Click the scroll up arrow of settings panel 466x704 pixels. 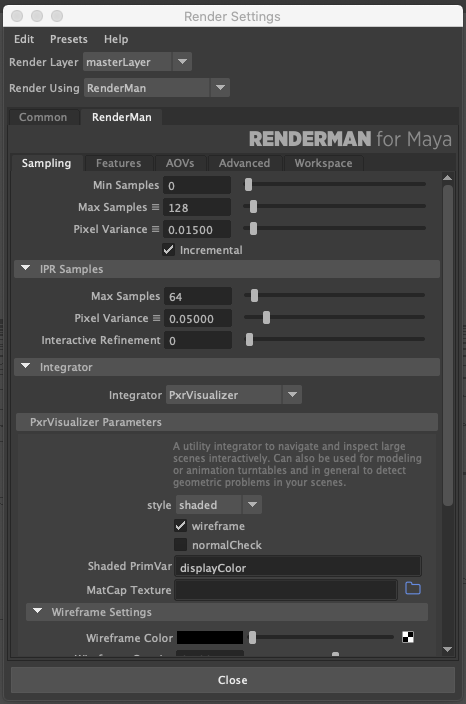click(x=448, y=178)
